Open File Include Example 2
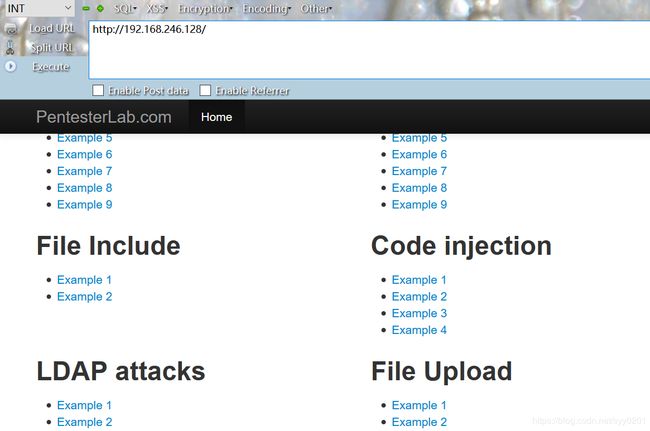650x431 pixels. pos(85,297)
